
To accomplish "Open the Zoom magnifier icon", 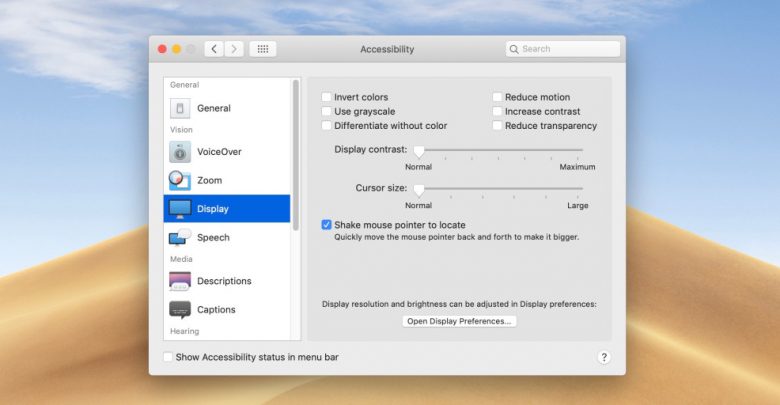I will point(180,180).
